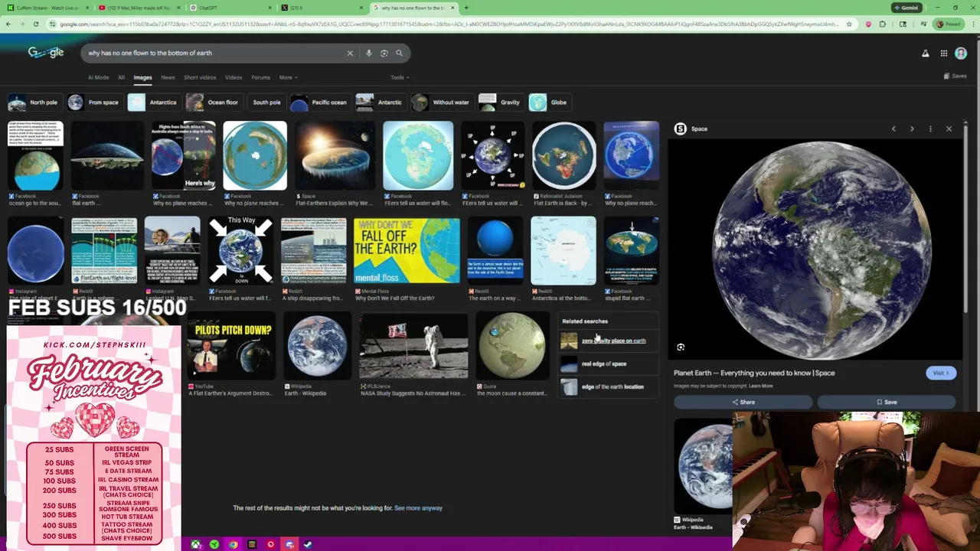
Task: Click See more anyway link
Action: [x=418, y=508]
